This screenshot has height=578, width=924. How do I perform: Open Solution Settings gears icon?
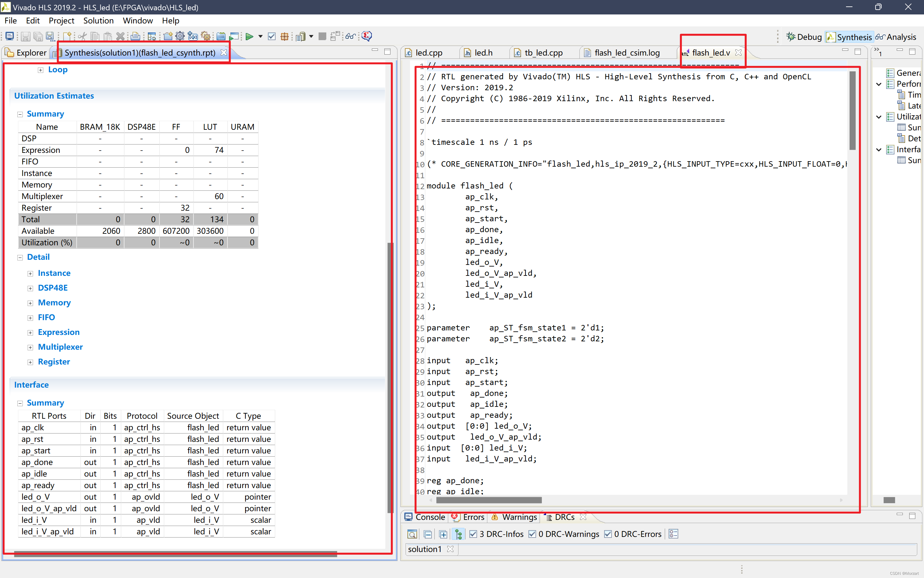pos(206,36)
